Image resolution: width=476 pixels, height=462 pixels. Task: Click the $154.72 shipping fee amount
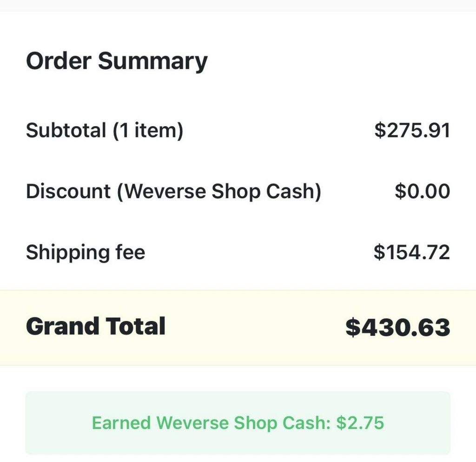412,252
